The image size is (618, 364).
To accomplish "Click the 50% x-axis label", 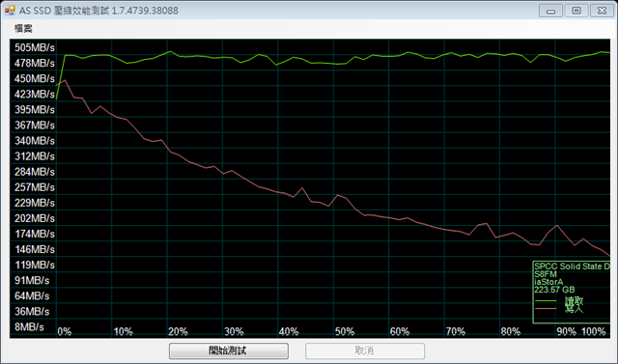I will coord(345,332).
